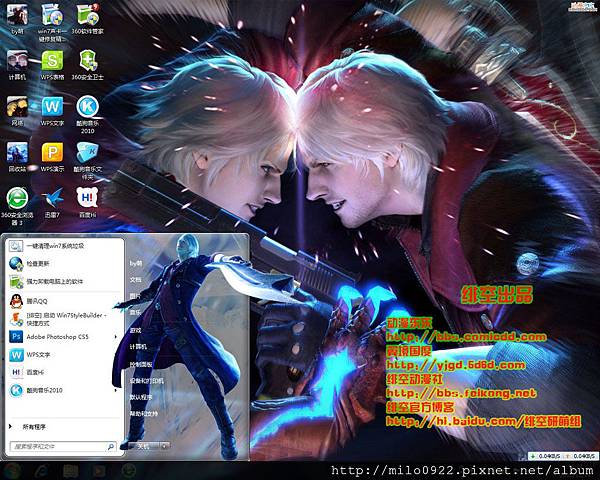Viewport: 600px width, 480px height.
Task: Open 控制面板 in the Start menu
Action: click(x=141, y=364)
